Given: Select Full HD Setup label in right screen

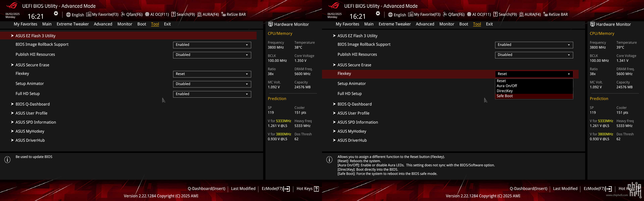Looking at the screenshot, I should 350,94.
